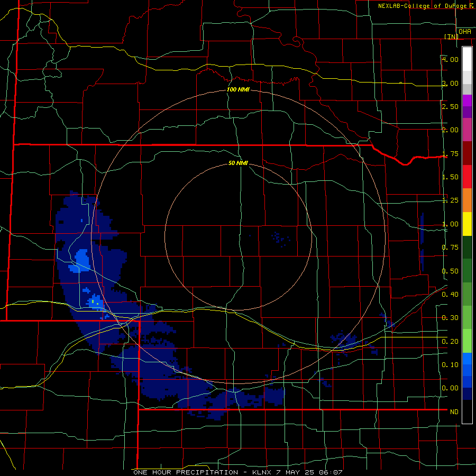476x476 pixels.
Task: Click the 0.10 legend value
Action: 450,365
